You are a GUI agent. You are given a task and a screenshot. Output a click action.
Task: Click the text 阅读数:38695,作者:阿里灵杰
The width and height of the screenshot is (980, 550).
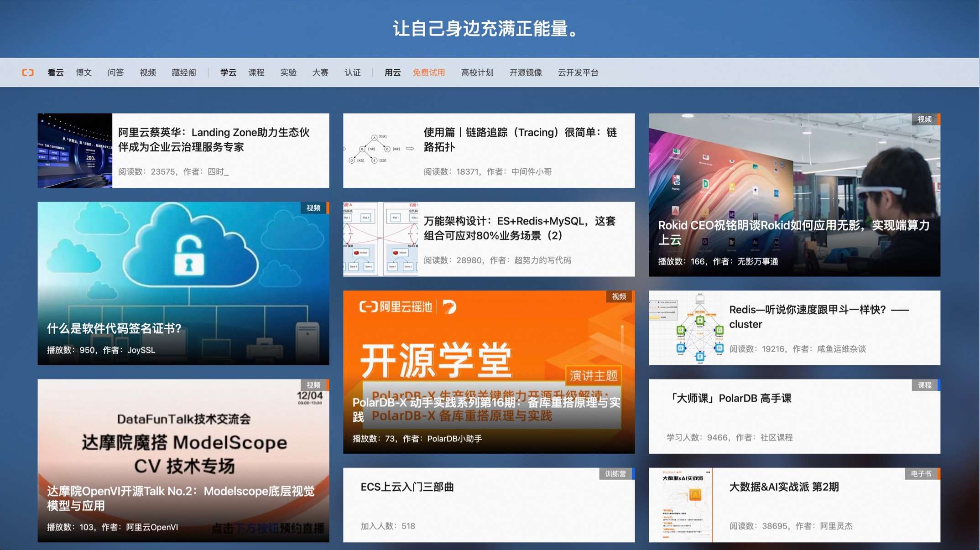click(x=791, y=526)
